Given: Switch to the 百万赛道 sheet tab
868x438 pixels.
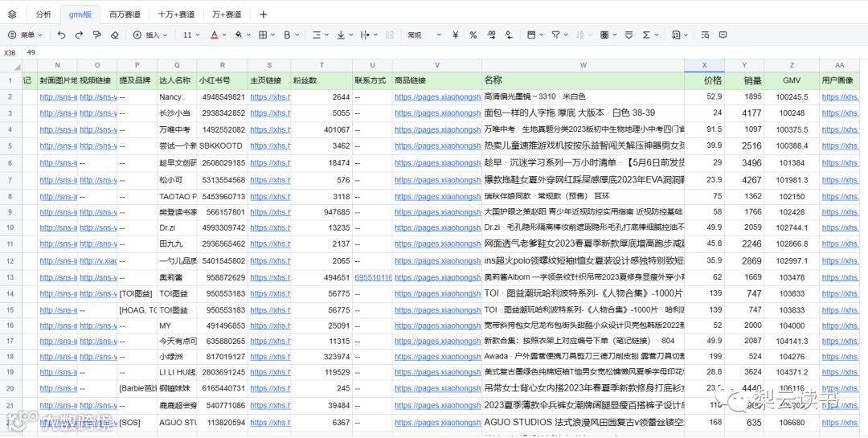Looking at the screenshot, I should tap(125, 14).
